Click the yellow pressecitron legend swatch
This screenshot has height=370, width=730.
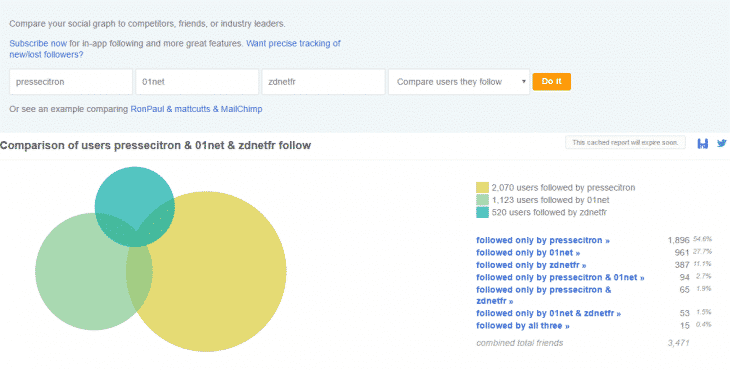click(x=482, y=188)
